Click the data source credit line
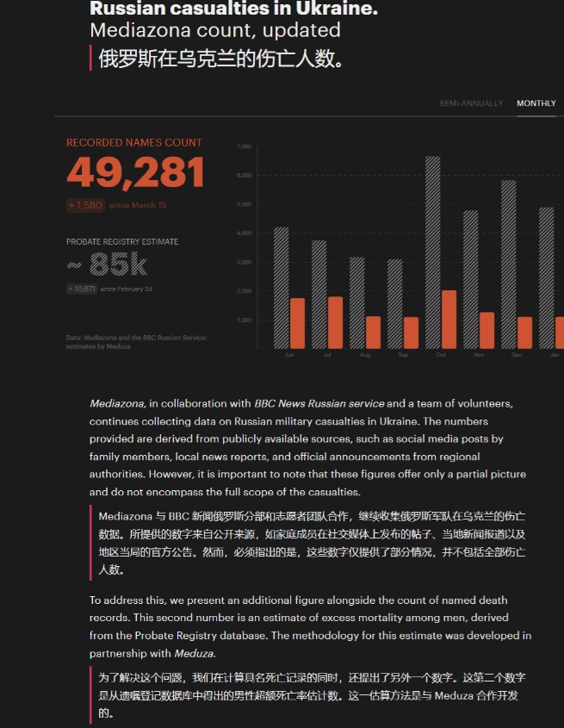This screenshot has height=728, width=564. tap(136, 342)
